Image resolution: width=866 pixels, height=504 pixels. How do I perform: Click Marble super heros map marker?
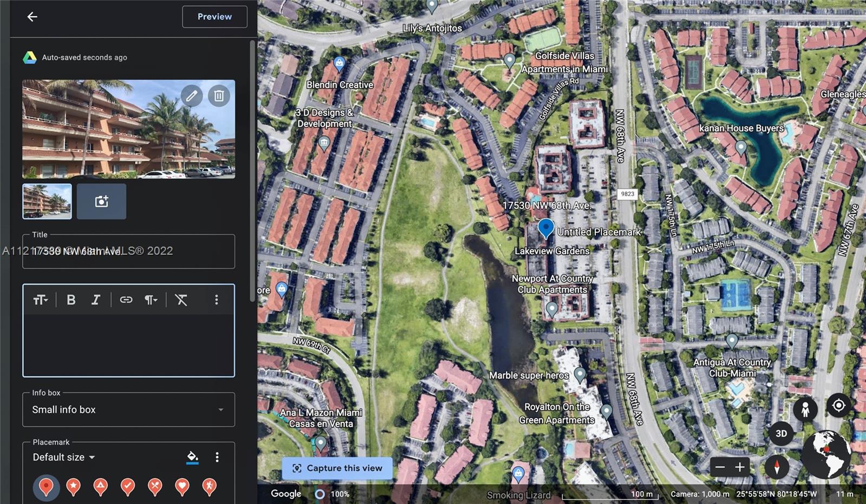pyautogui.click(x=580, y=374)
